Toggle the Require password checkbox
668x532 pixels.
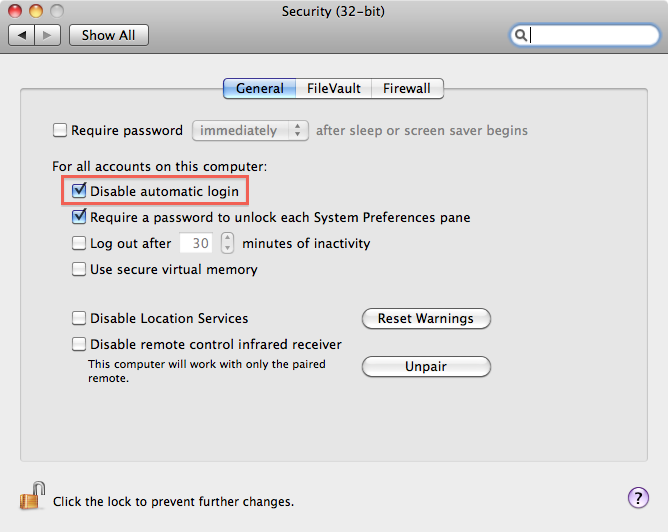point(60,130)
